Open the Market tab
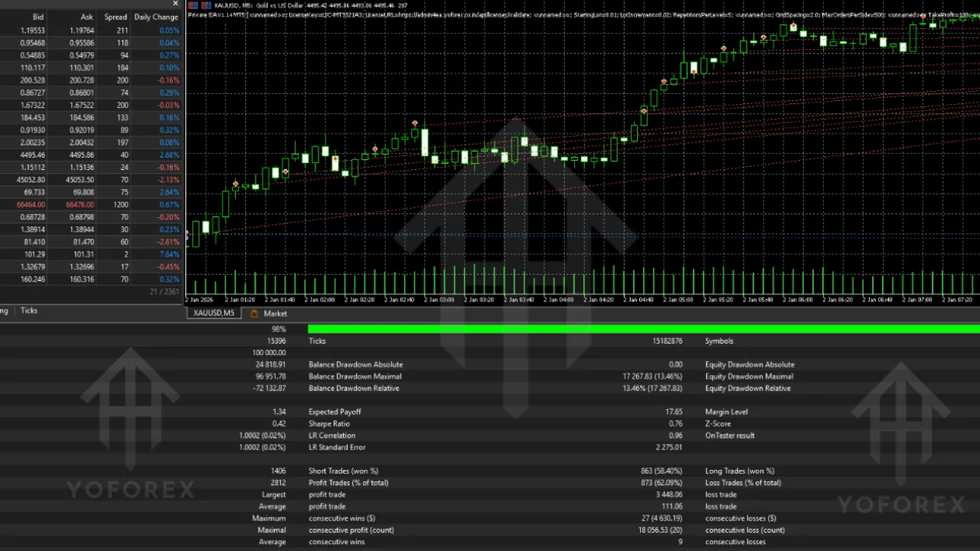The image size is (980, 551). click(275, 314)
